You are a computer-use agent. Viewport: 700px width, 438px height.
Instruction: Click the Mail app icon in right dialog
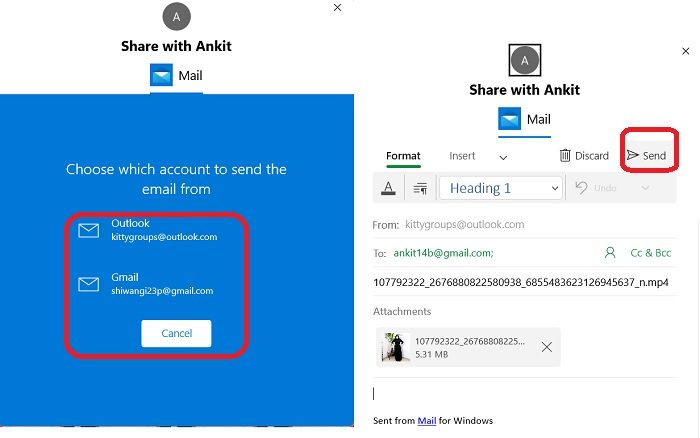coord(509,119)
